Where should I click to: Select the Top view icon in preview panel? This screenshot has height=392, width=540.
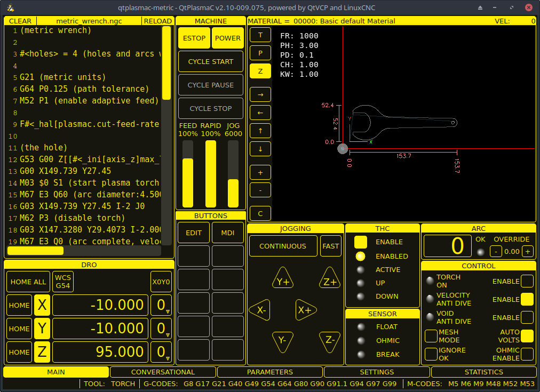click(260, 35)
